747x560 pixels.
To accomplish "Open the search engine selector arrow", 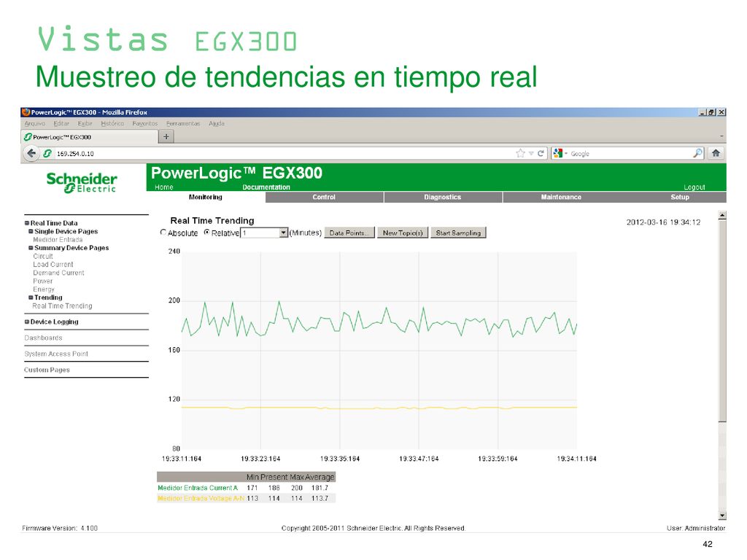I will 566,154.
